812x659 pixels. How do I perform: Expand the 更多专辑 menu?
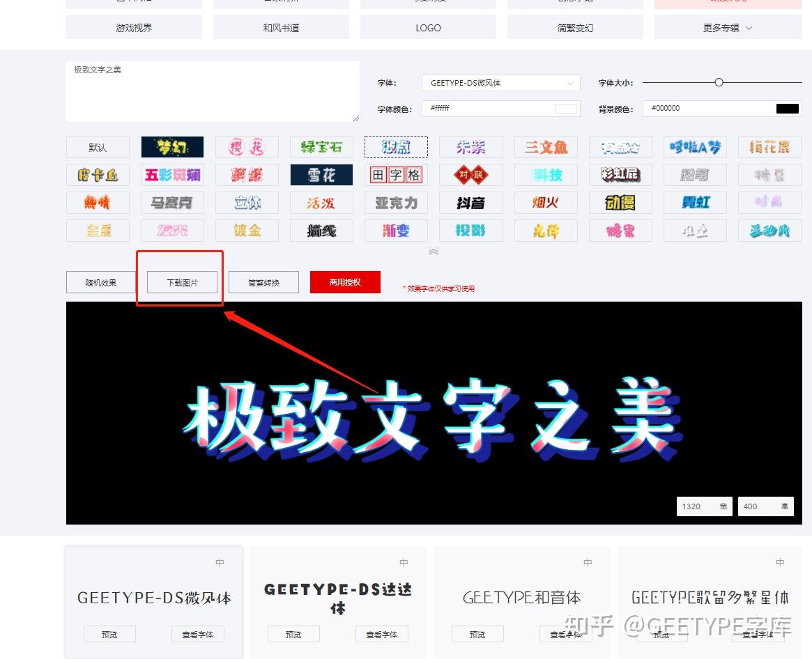pos(727,28)
